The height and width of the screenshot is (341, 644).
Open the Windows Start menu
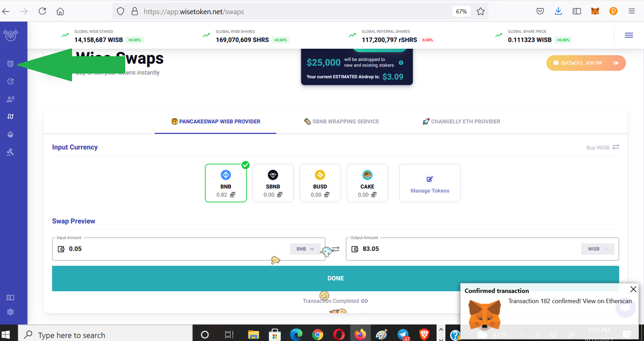pyautogui.click(x=7, y=335)
